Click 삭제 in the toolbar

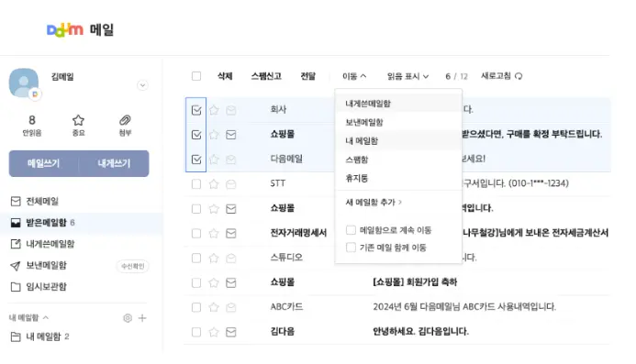tap(225, 76)
